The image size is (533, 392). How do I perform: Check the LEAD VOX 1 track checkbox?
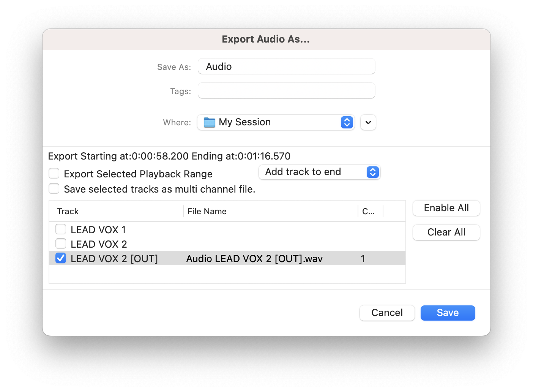(61, 229)
